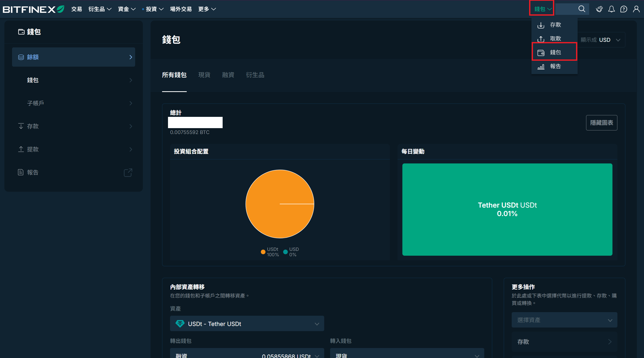Image resolution: width=644 pixels, height=358 pixels.
Task: Open USDt - Tether USDt asset dropdown
Action: click(x=247, y=324)
